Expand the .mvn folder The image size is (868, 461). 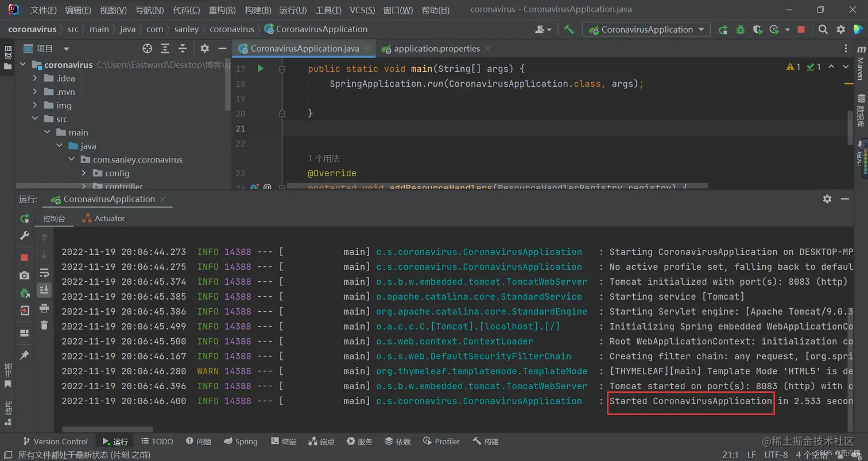pyautogui.click(x=35, y=92)
